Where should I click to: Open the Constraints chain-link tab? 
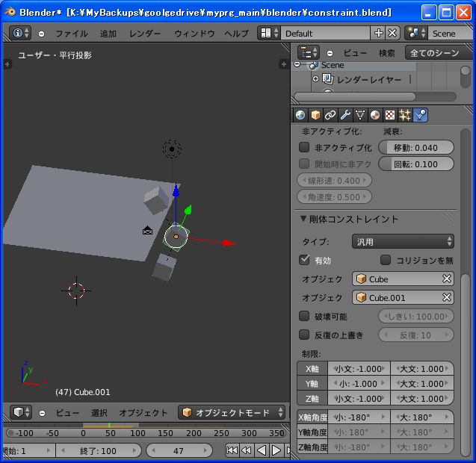click(x=330, y=115)
